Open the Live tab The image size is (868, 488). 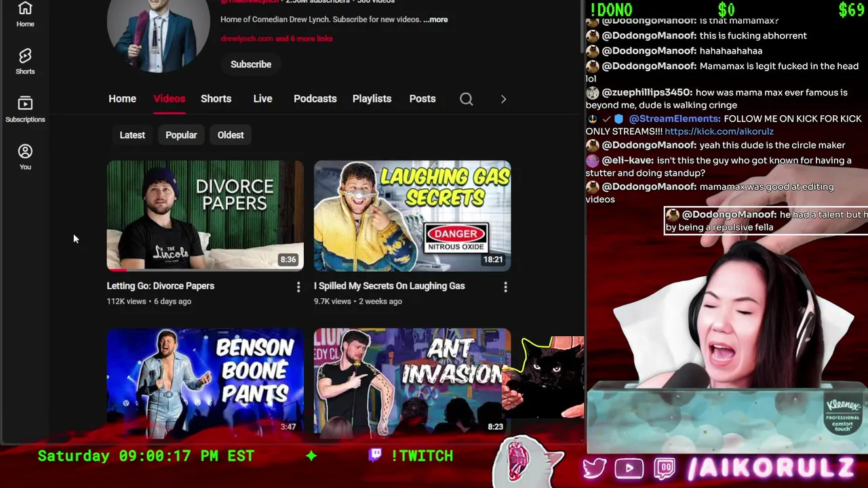click(262, 99)
